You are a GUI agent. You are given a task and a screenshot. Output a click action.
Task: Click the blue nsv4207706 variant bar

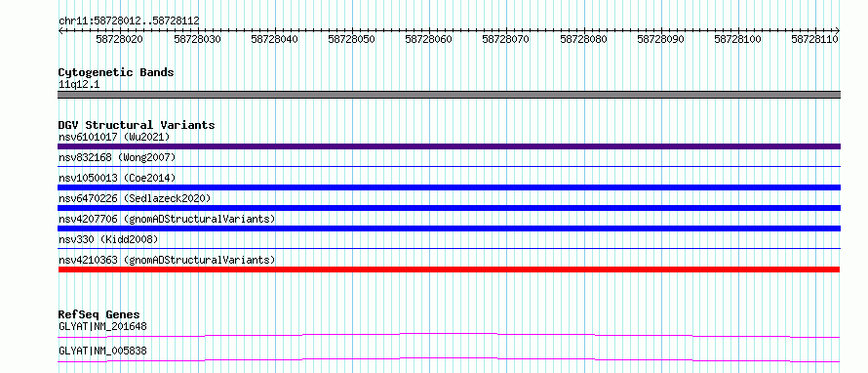[449, 228]
